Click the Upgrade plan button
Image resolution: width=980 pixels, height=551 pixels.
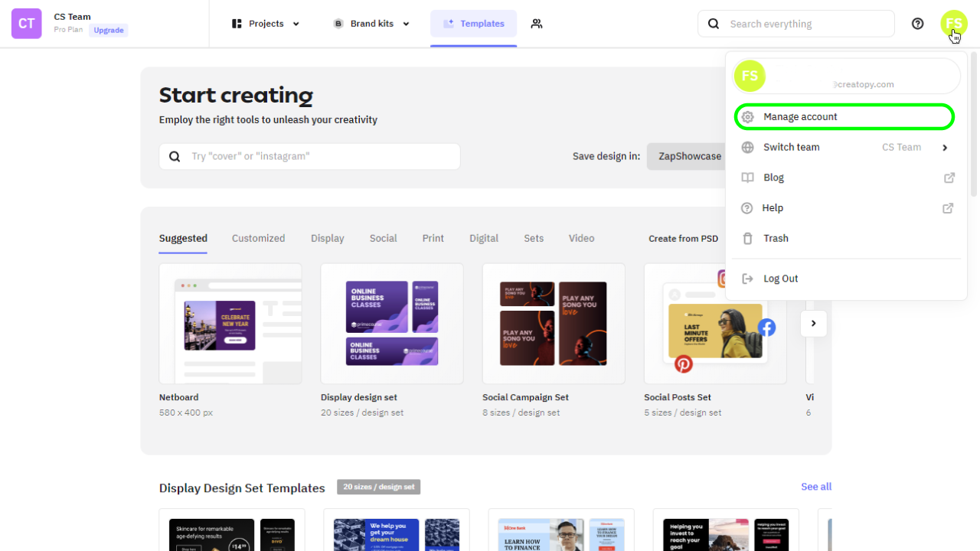109,31
